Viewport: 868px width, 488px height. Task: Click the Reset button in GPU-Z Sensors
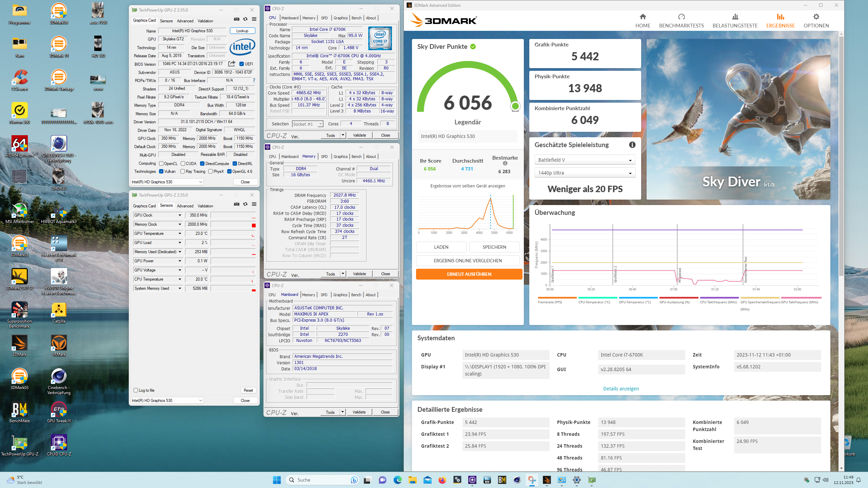click(x=248, y=390)
